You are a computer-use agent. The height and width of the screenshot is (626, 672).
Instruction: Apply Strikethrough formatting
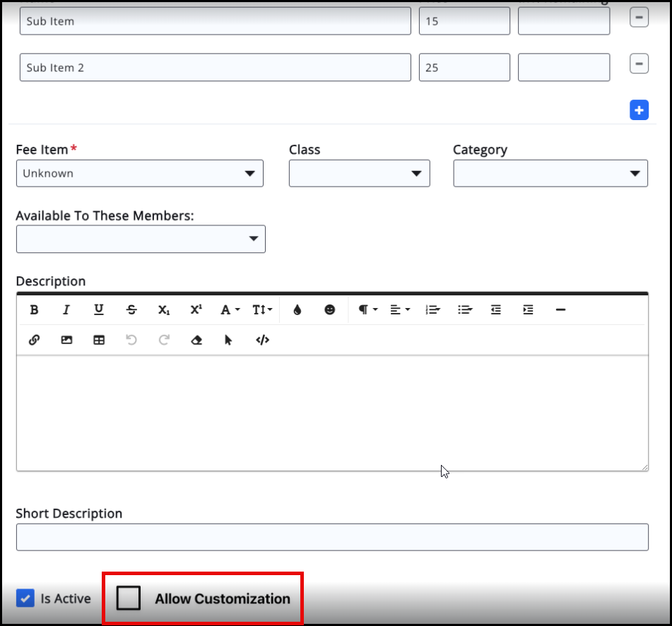tap(131, 309)
